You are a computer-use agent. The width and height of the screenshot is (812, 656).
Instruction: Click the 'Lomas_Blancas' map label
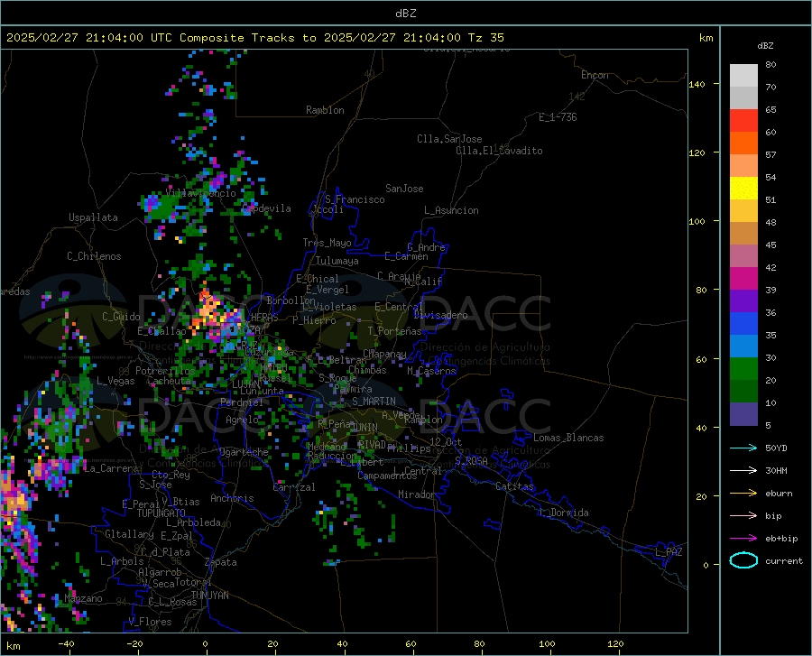tap(568, 438)
